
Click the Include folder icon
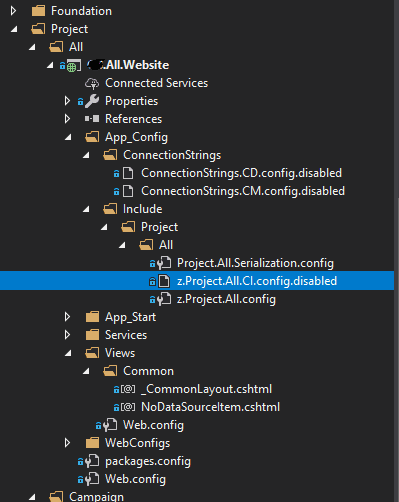110,209
